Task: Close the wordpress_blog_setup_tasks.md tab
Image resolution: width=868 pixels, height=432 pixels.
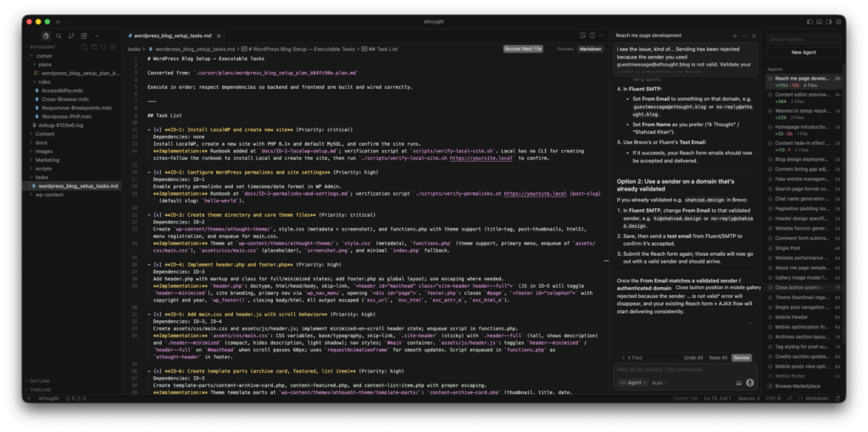Action: (x=220, y=36)
